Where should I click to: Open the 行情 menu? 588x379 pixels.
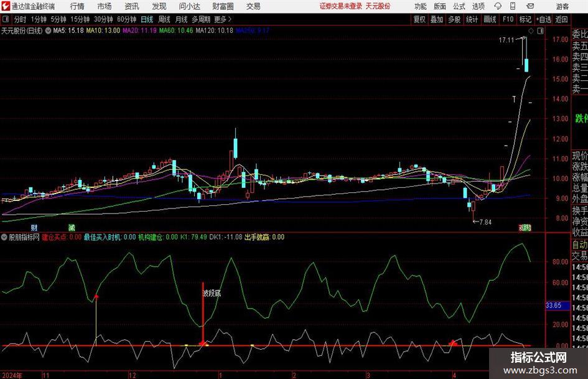point(77,6)
